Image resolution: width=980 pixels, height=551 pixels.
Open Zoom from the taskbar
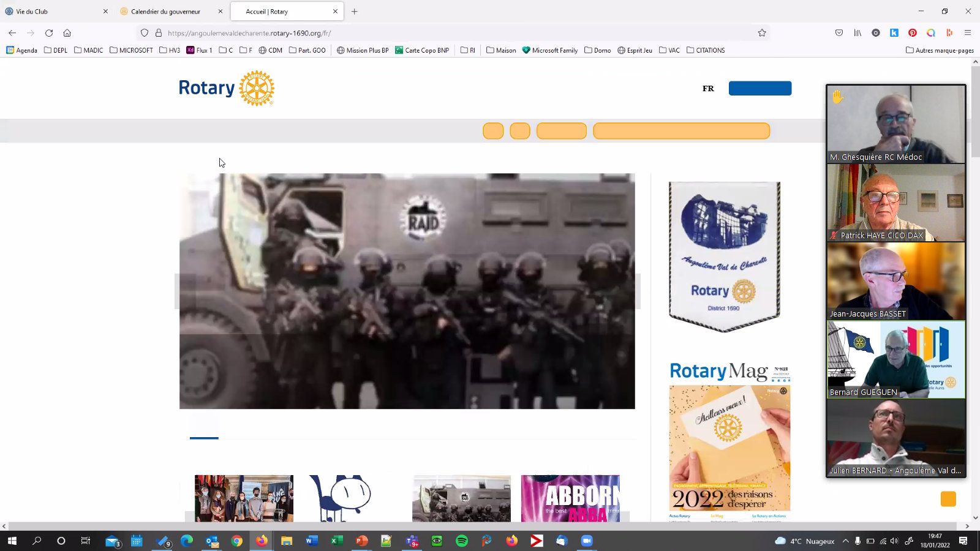pos(587,541)
